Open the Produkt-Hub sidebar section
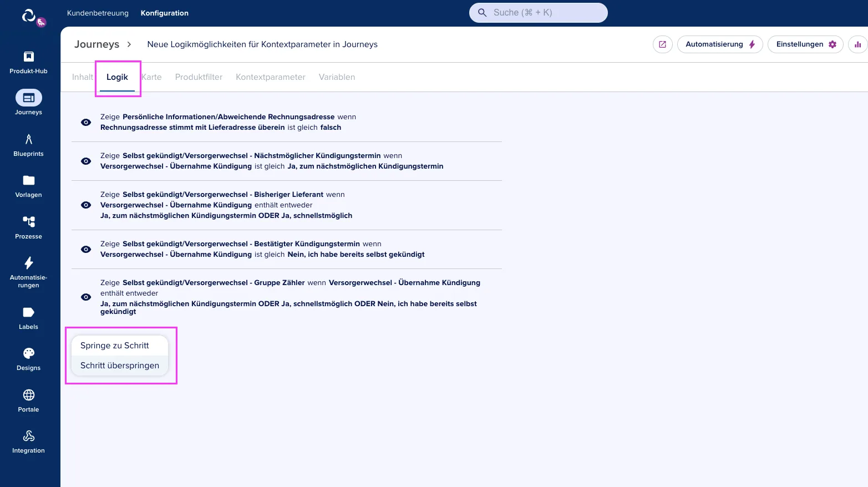Image resolution: width=868 pixels, height=487 pixels. pos(28,63)
